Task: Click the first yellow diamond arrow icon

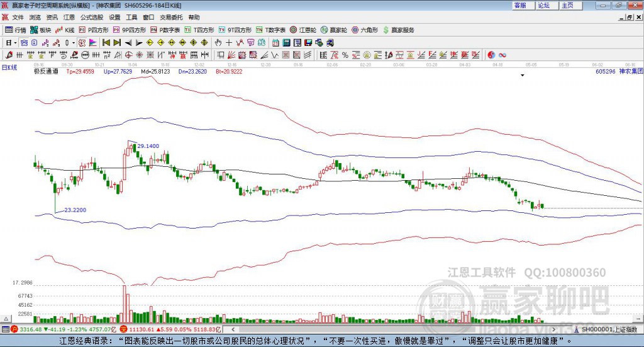Action: [150, 43]
